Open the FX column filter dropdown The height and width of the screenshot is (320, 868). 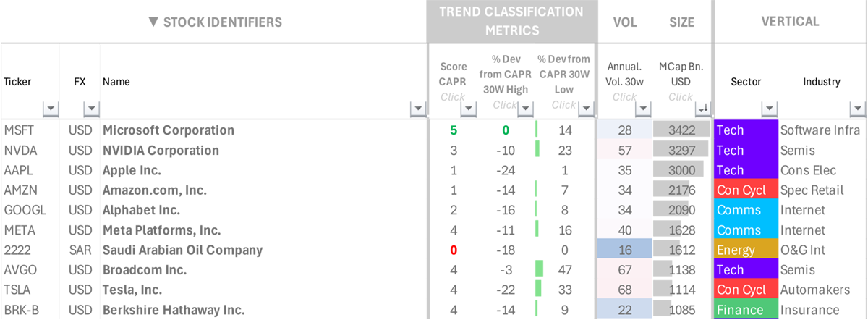91,109
